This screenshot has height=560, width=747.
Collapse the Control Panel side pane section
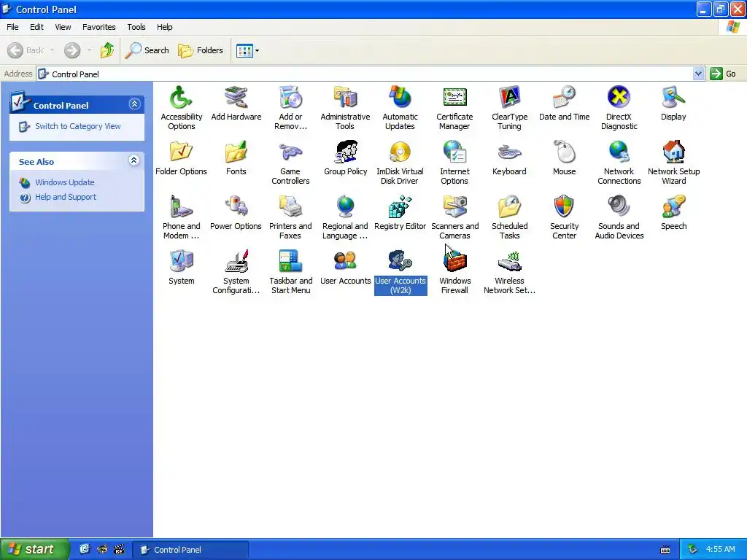tap(134, 104)
